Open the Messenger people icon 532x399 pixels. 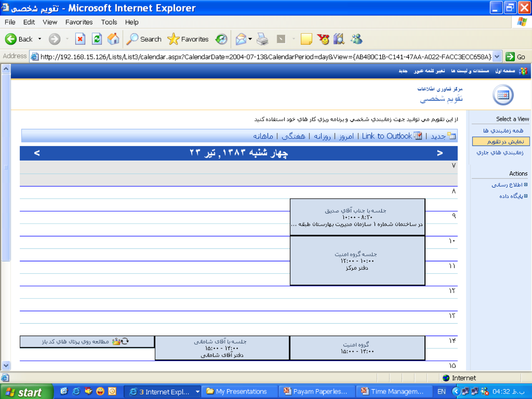(356, 39)
